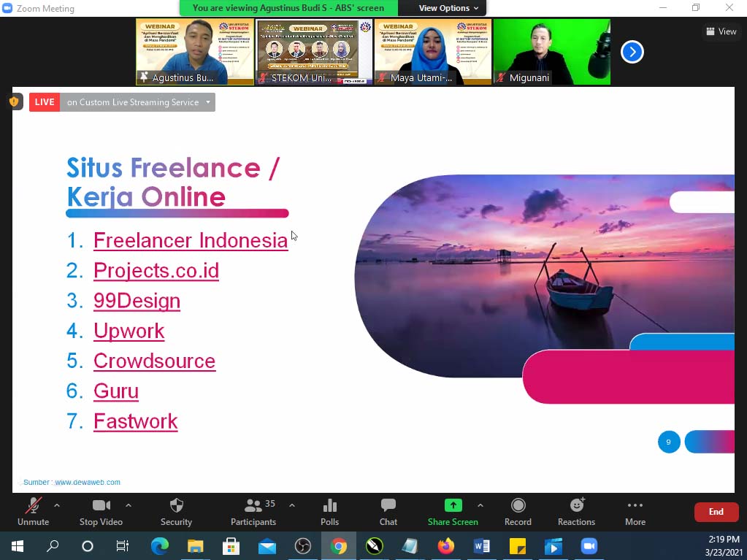Select STEKOM Uni... video thumbnail
Screen dimensions: 747x560
click(314, 52)
